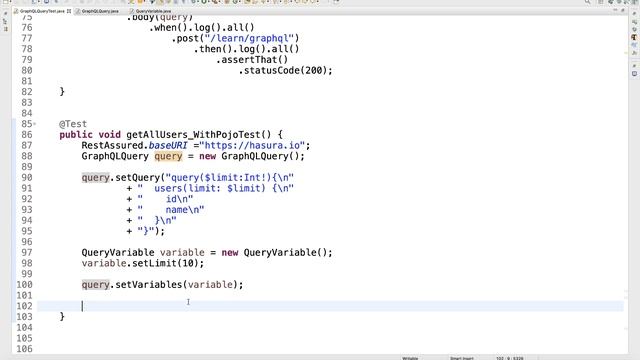
Task: Click statusCode(200) on line 80
Action: pyautogui.click(x=286, y=70)
